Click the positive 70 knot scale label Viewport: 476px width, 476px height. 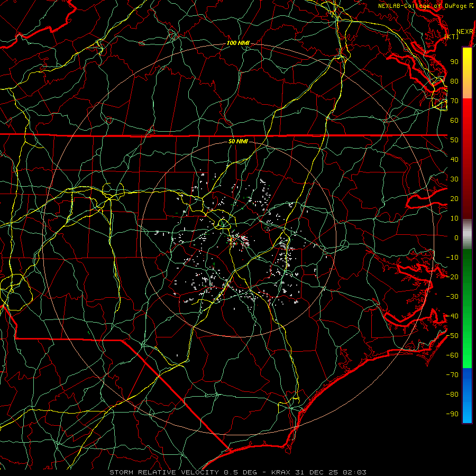click(454, 101)
